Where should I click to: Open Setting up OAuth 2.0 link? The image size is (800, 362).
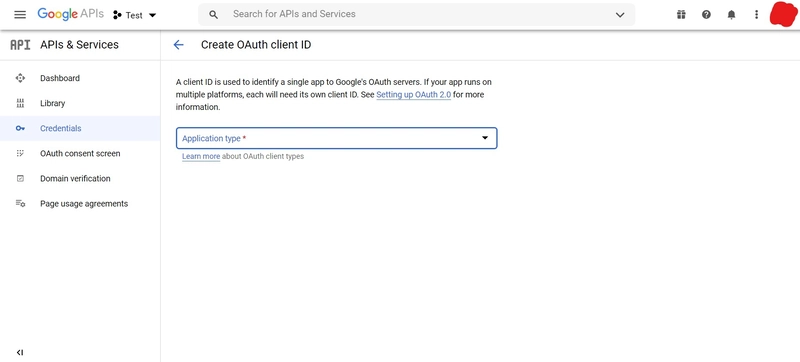pyautogui.click(x=413, y=95)
